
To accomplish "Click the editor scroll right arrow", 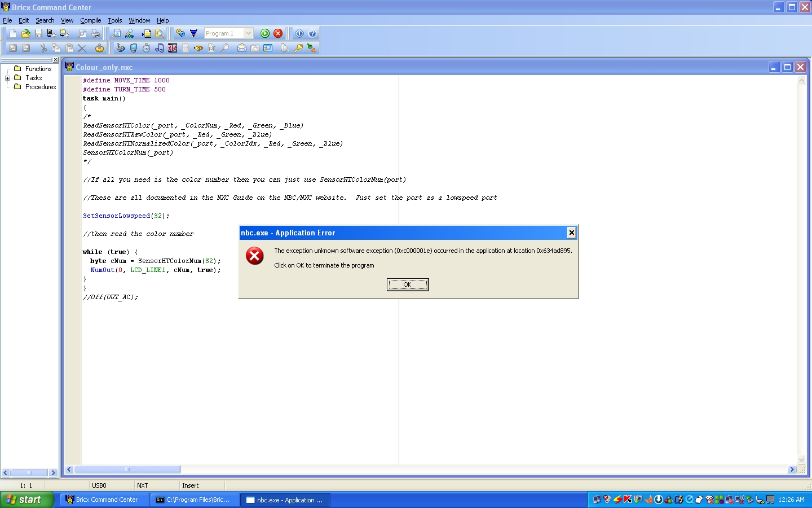I will tap(792, 470).
